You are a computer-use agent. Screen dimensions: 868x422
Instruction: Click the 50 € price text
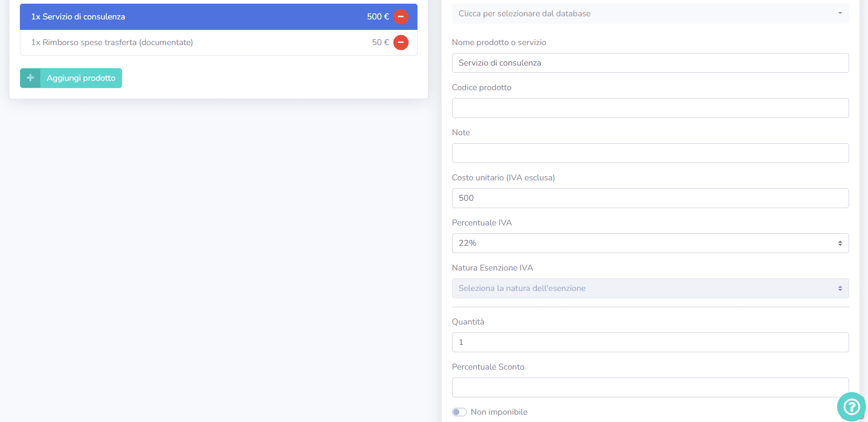380,42
